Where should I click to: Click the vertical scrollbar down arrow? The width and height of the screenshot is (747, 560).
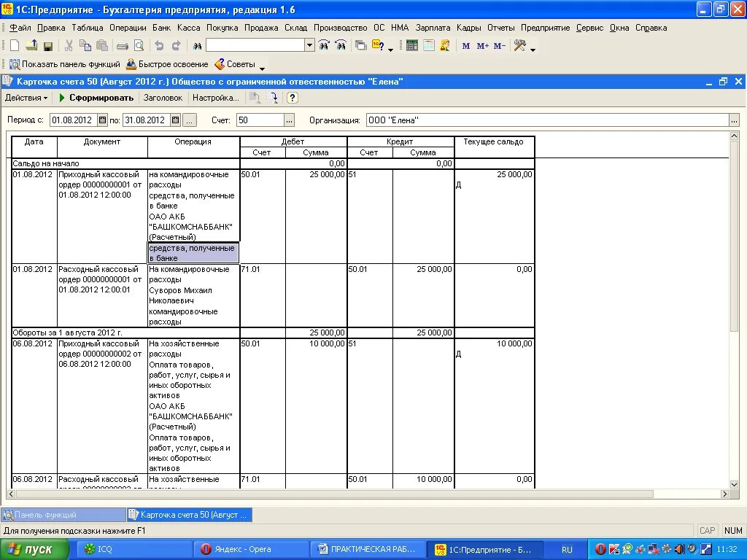tap(734, 484)
